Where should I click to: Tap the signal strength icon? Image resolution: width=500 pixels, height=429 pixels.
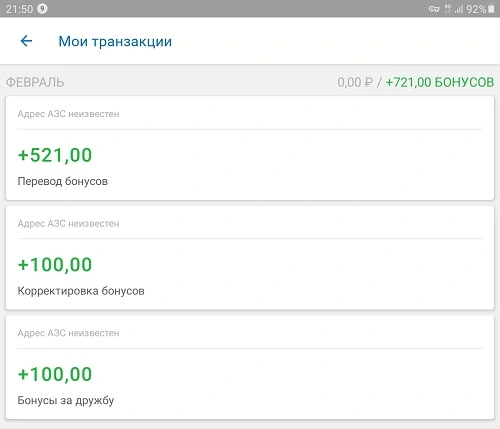tap(459, 9)
